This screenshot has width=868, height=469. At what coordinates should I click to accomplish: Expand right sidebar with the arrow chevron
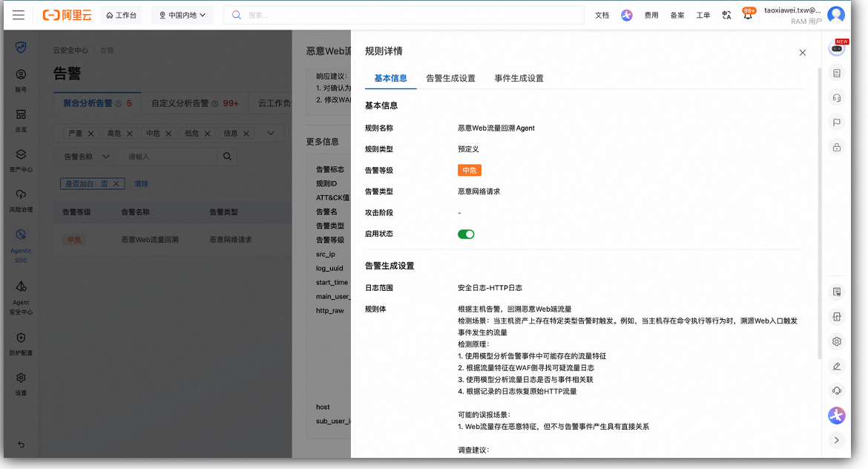(837, 440)
